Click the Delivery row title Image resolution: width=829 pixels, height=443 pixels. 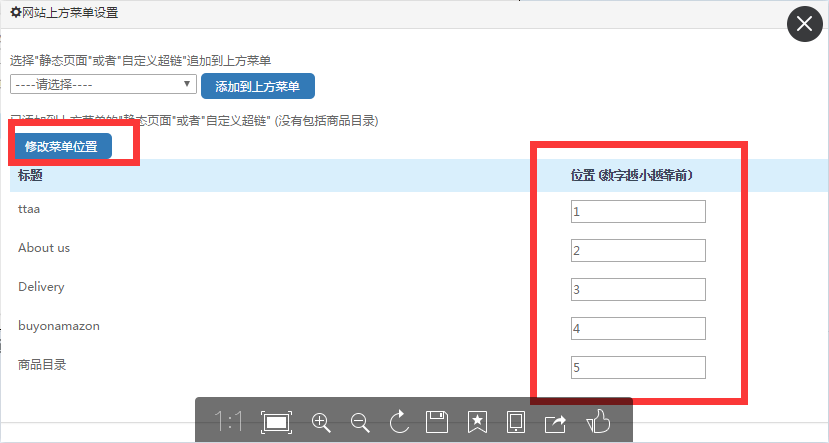point(41,287)
